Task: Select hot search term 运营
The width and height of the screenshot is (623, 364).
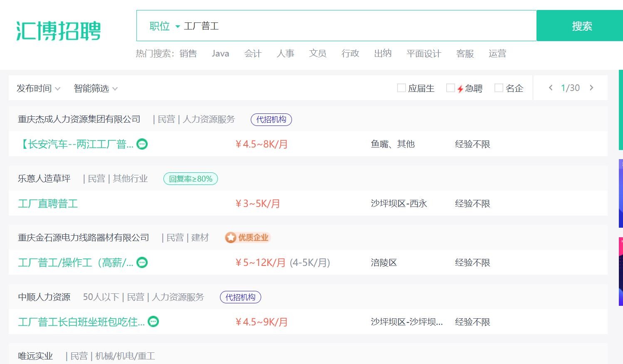Action: (497, 54)
